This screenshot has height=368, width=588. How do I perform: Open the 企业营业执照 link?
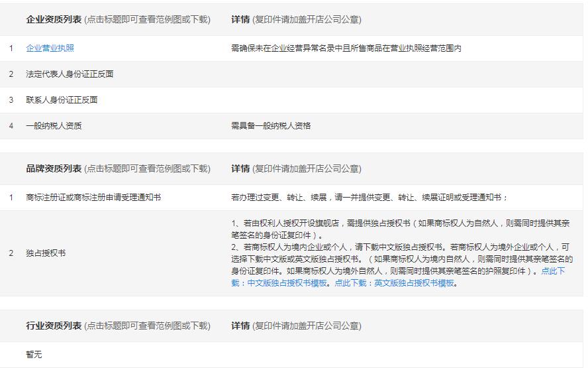tap(50, 48)
